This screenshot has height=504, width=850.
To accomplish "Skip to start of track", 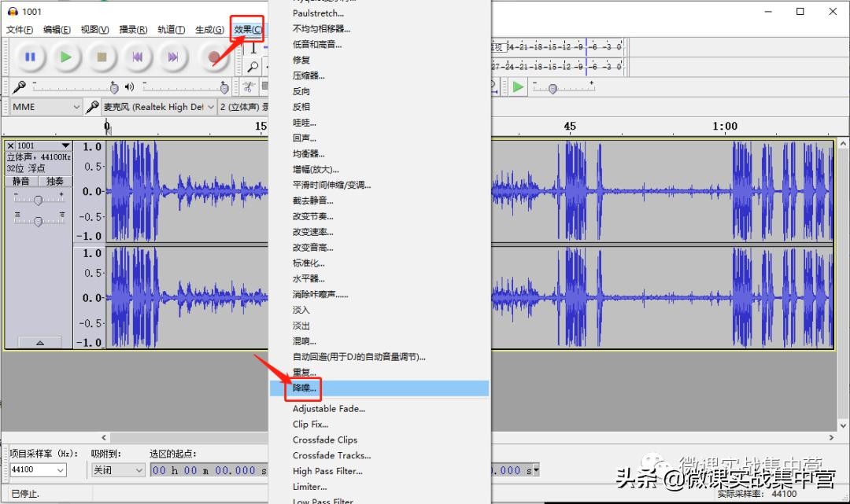I will [138, 57].
